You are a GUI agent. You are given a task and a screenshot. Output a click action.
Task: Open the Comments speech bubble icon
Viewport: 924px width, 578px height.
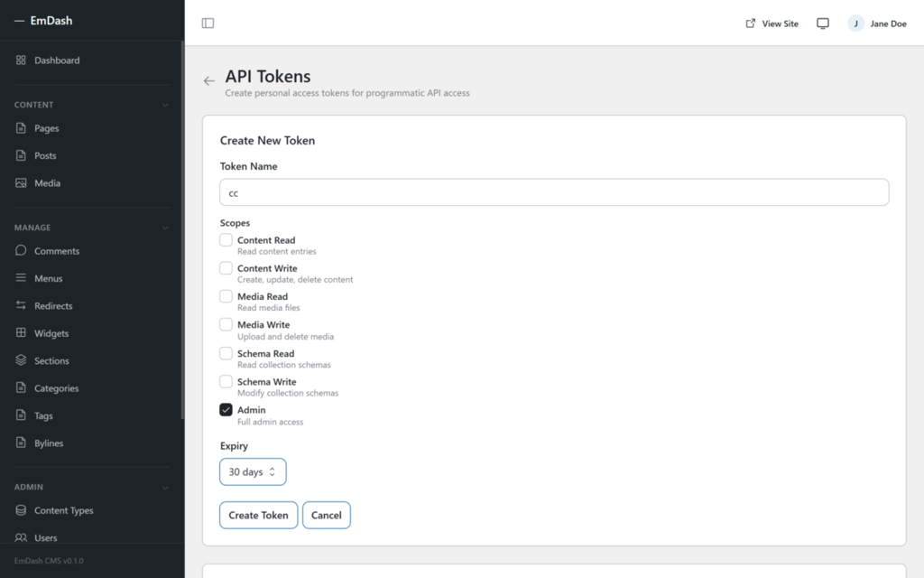21,250
